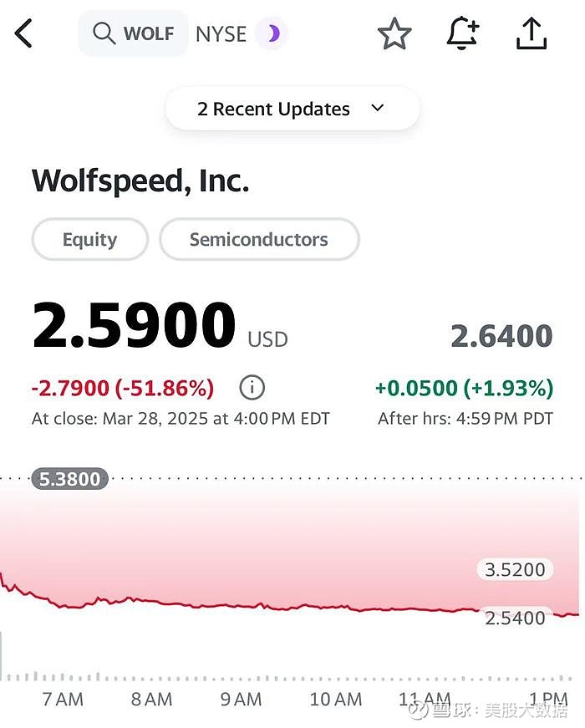Tap the search magnifier icon
The image size is (585, 728).
coord(104,33)
